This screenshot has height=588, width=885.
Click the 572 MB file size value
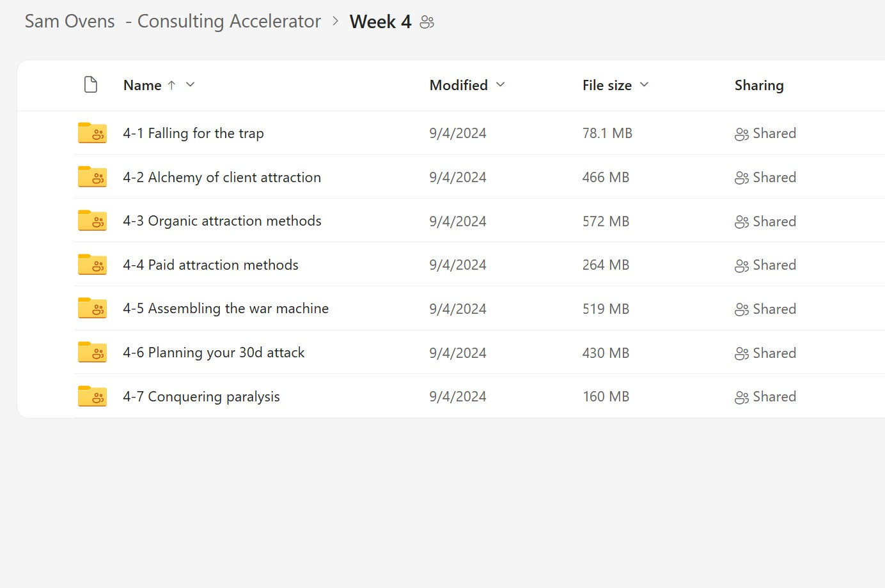point(606,221)
